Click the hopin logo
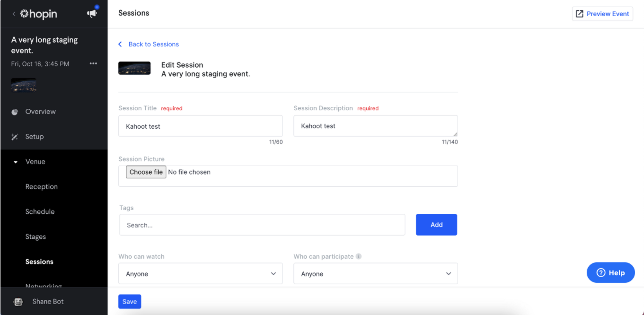Image resolution: width=644 pixels, height=315 pixels. pos(39,14)
